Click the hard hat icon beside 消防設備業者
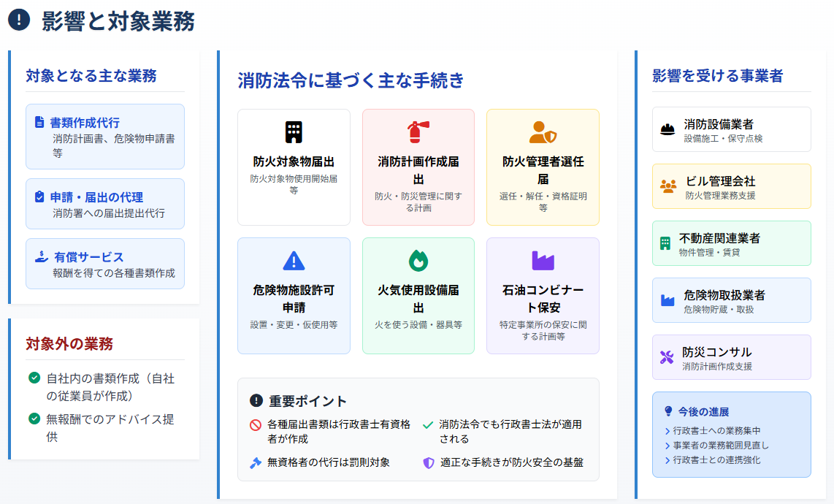The width and height of the screenshot is (834, 504). click(667, 129)
